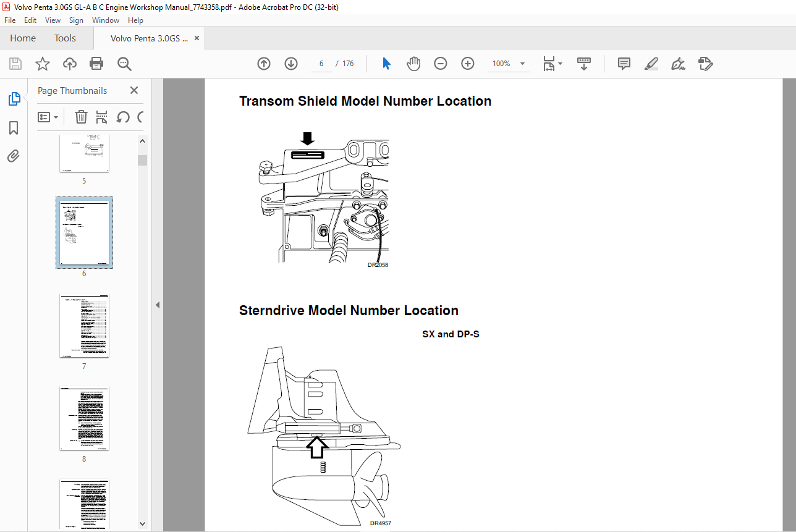Image resolution: width=796 pixels, height=532 pixels.
Task: Print the document
Action: [96, 64]
